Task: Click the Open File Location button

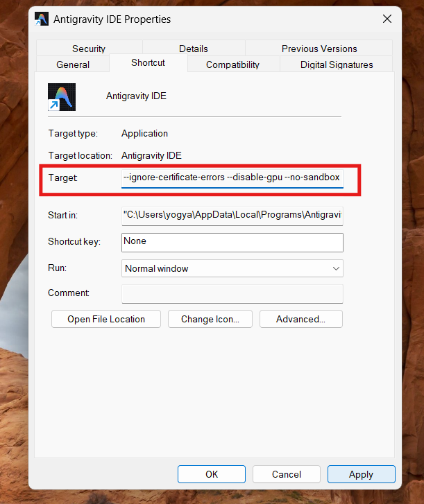Action: (x=106, y=319)
